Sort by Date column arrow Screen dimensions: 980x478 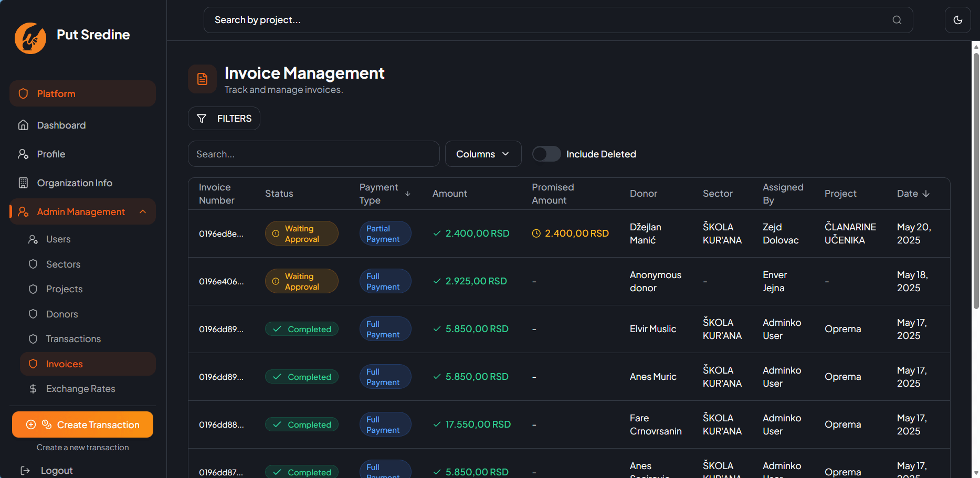[x=926, y=194]
